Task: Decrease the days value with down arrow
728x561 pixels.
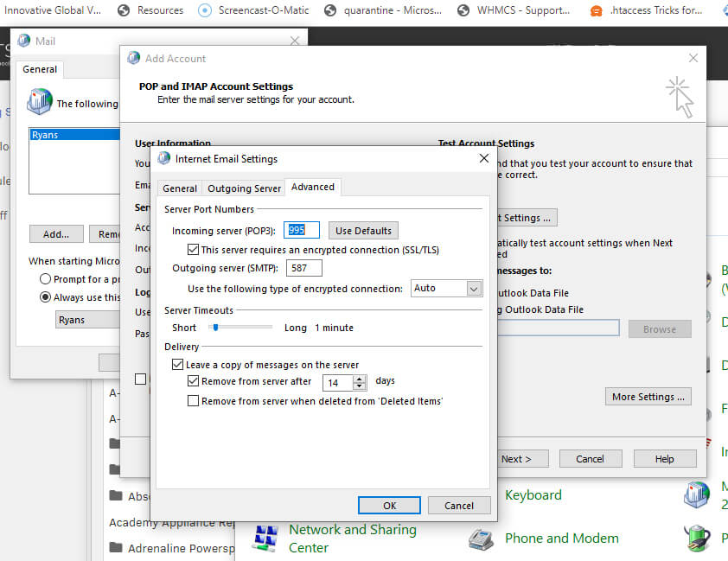Action: click(360, 386)
